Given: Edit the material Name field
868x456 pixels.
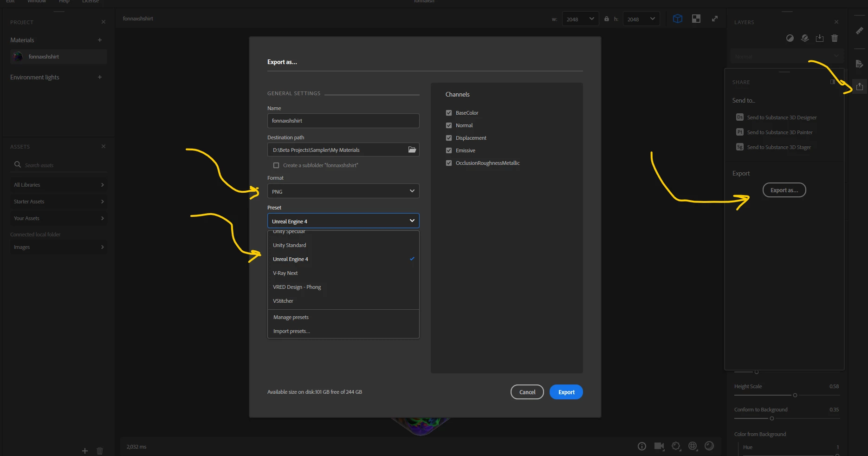Looking at the screenshot, I should point(343,121).
